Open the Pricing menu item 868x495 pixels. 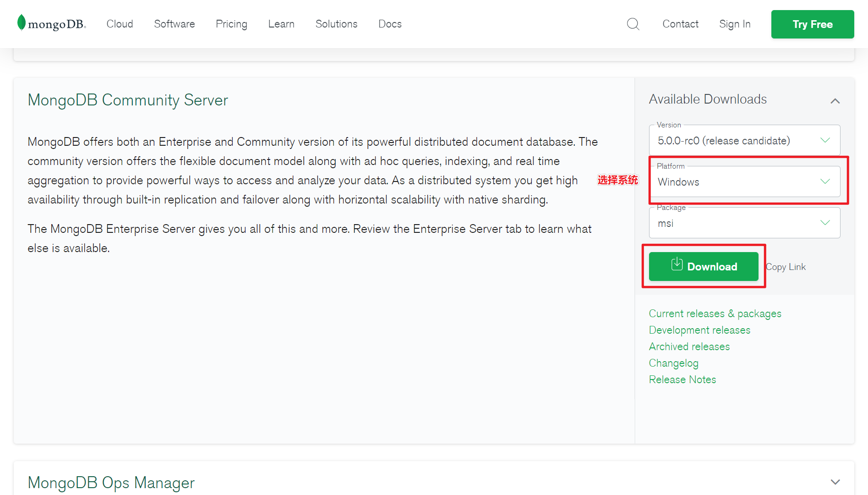(231, 24)
